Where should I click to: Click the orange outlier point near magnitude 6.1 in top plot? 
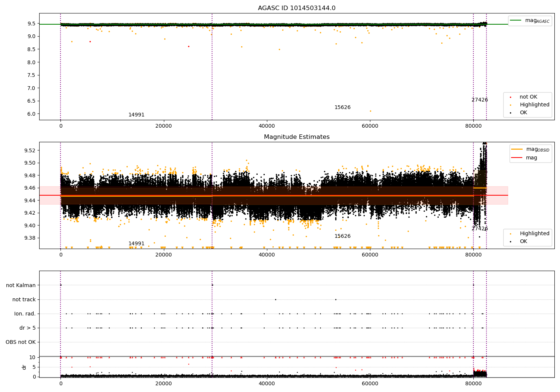(370, 111)
